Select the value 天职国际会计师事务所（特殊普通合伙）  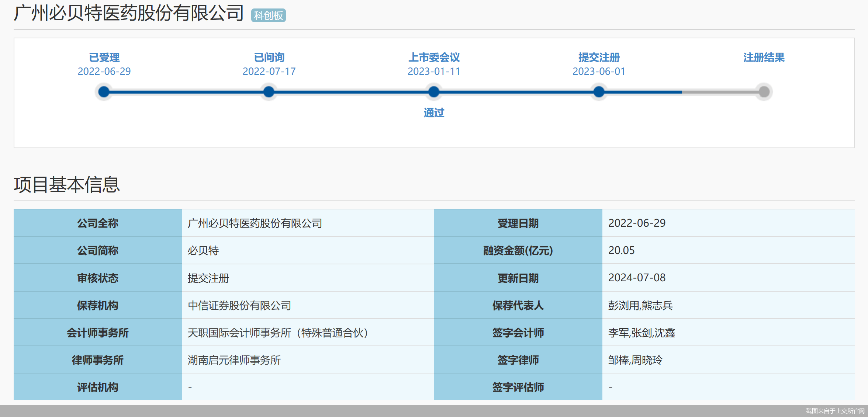(277, 333)
